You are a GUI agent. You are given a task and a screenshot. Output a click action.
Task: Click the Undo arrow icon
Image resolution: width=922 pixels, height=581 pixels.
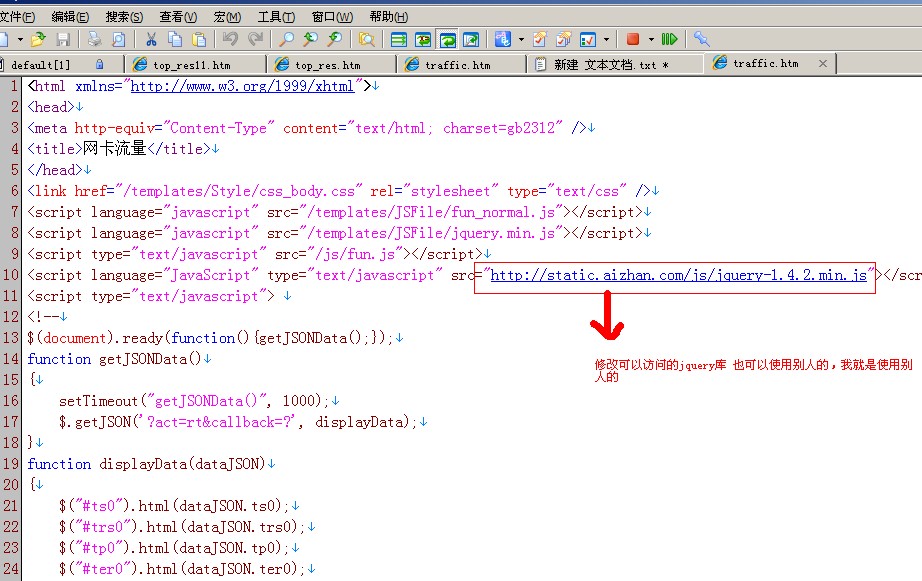pos(230,40)
